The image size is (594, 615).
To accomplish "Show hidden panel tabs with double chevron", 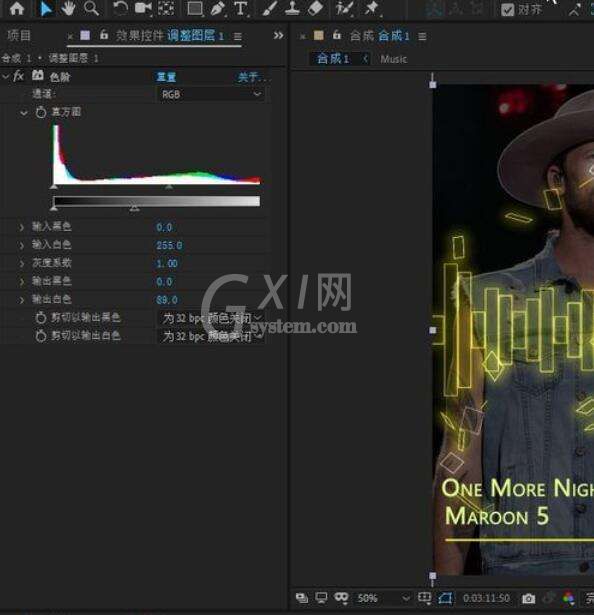I will tap(278, 36).
